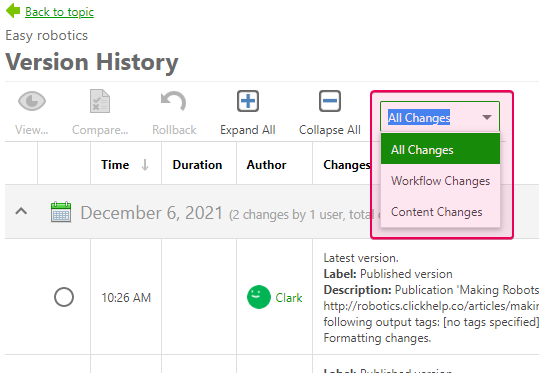
Task: Open the Clark author link
Action: coord(289,297)
